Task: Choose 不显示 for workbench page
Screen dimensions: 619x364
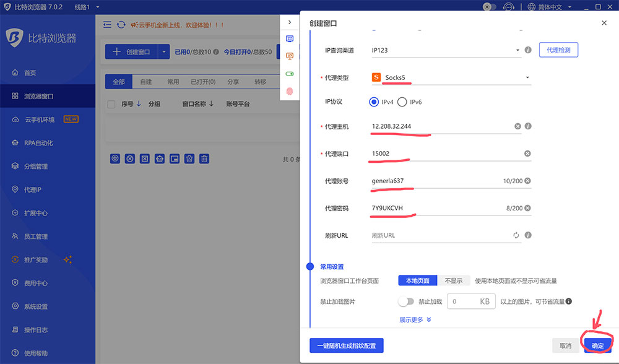Action: [x=454, y=280]
